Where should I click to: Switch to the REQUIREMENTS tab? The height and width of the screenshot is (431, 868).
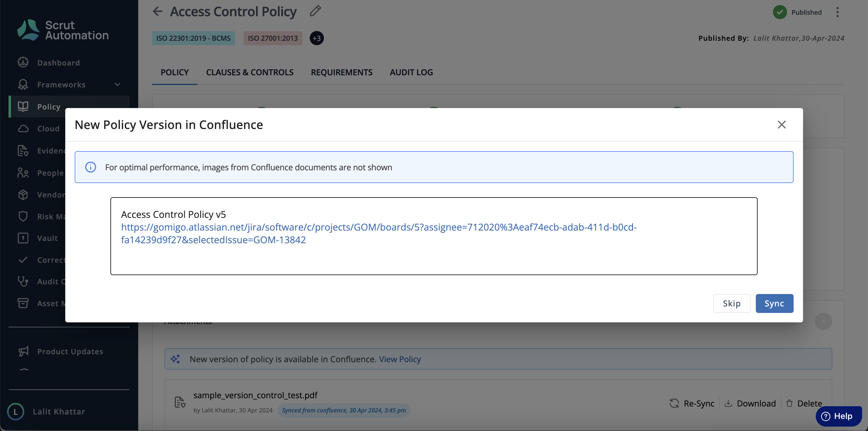[342, 72]
